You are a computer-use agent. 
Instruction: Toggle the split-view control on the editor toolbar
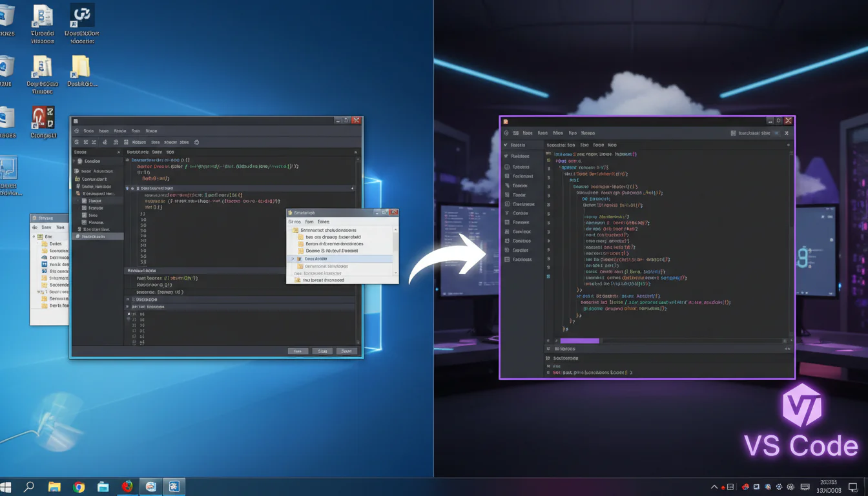(x=787, y=145)
